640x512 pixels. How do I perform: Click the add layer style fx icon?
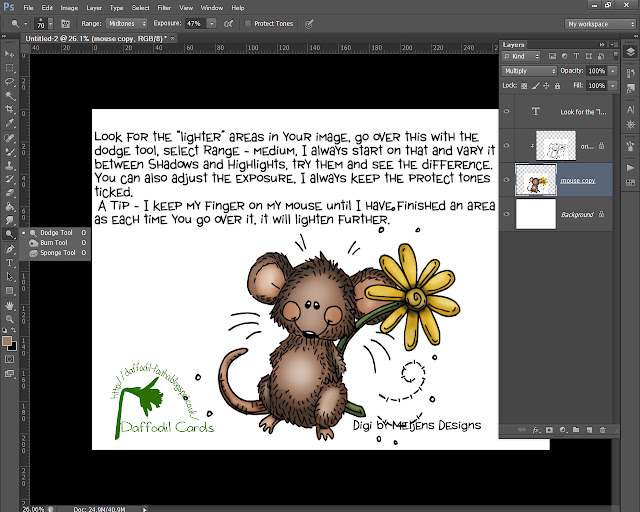pos(536,430)
